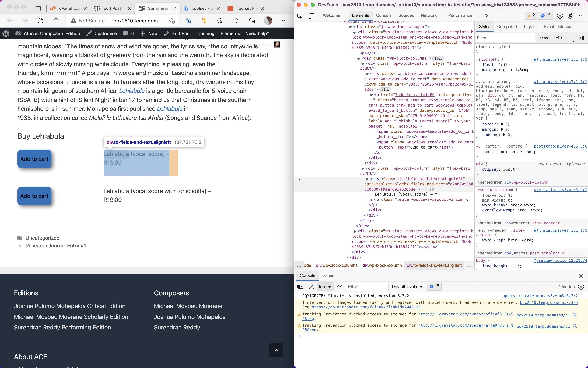Click the scroll-to-top arrow button
Viewport: 588px width, 368px height.
click(276, 350)
